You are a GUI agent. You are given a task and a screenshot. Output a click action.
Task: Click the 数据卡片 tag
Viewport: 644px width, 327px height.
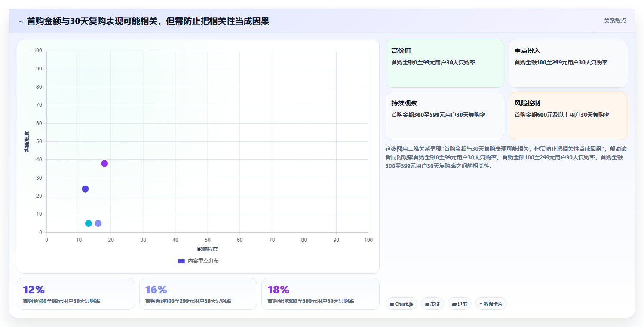pyautogui.click(x=491, y=304)
